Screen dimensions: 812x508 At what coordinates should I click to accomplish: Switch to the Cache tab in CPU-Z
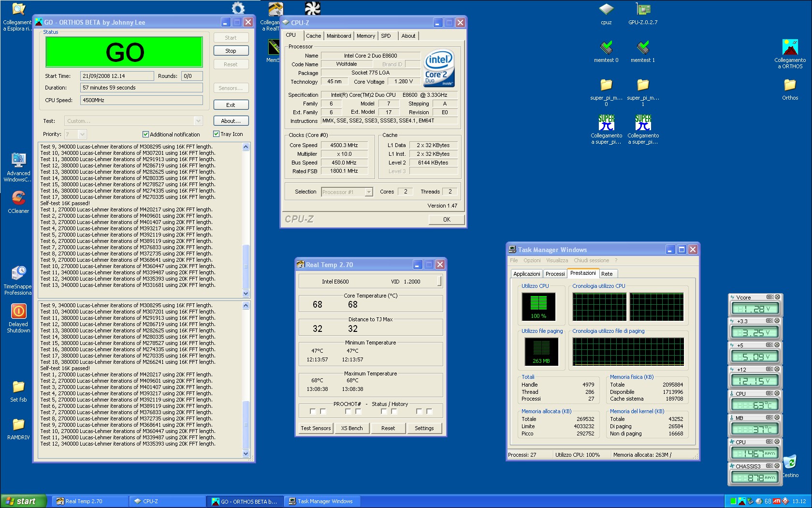point(313,36)
